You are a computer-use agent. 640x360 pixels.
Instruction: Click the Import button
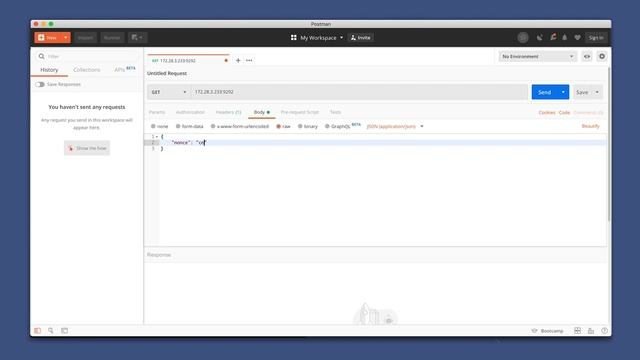click(x=85, y=38)
